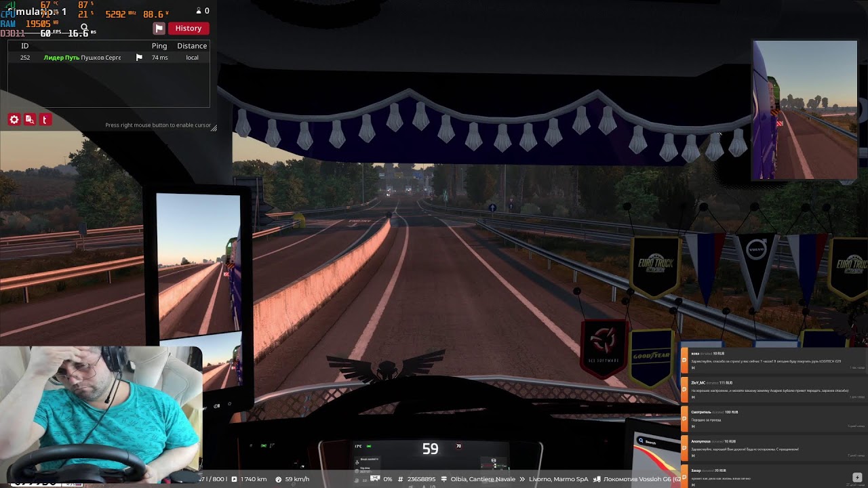868x488 pixels.
Task: Click the ID column header
Action: (25, 46)
